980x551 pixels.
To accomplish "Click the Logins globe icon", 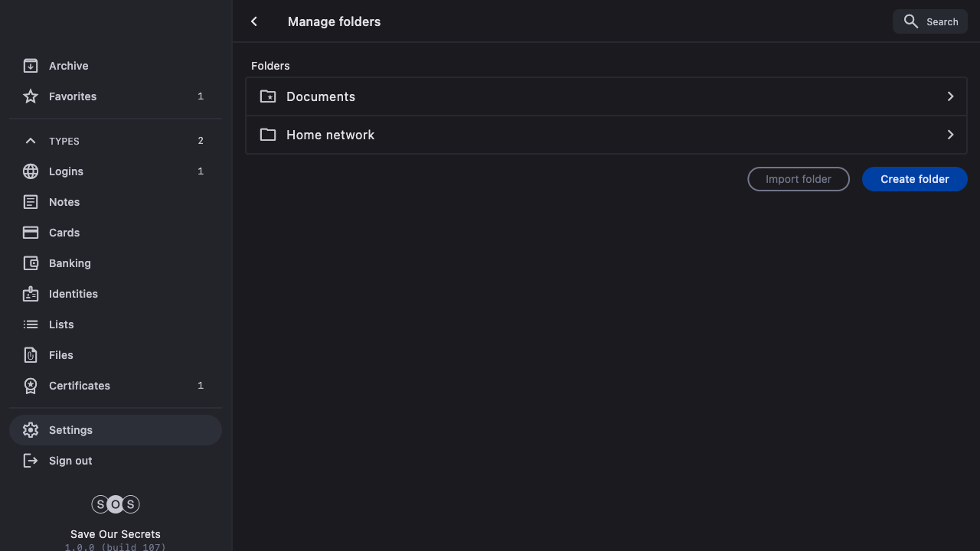I will tap(31, 171).
